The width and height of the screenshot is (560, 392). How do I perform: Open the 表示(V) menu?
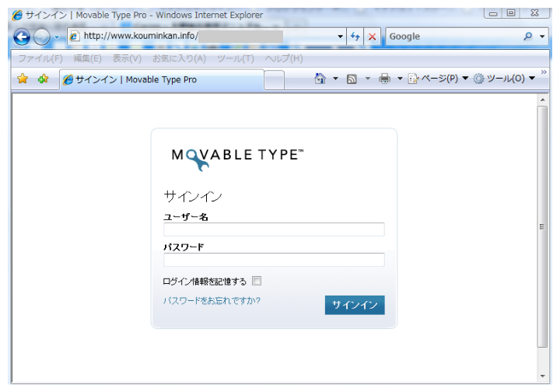point(127,58)
